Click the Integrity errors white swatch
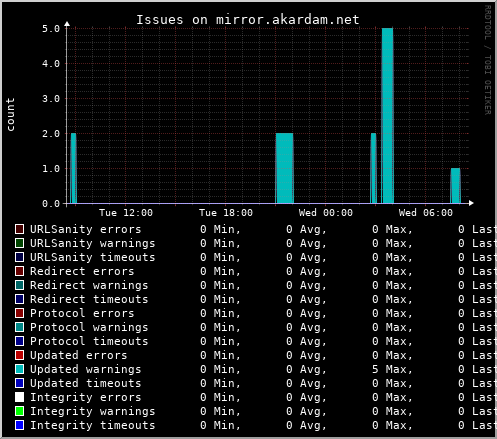This screenshot has width=497, height=439. click(x=19, y=397)
